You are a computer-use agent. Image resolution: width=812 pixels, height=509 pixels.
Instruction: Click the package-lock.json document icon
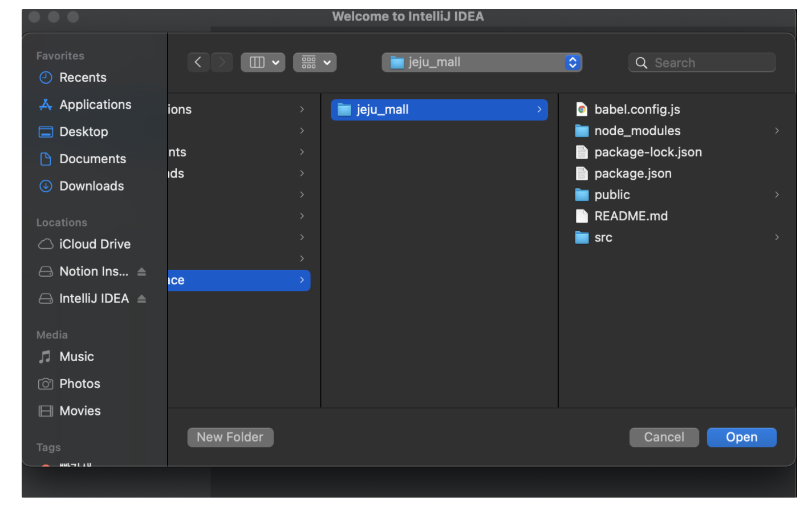tap(582, 152)
